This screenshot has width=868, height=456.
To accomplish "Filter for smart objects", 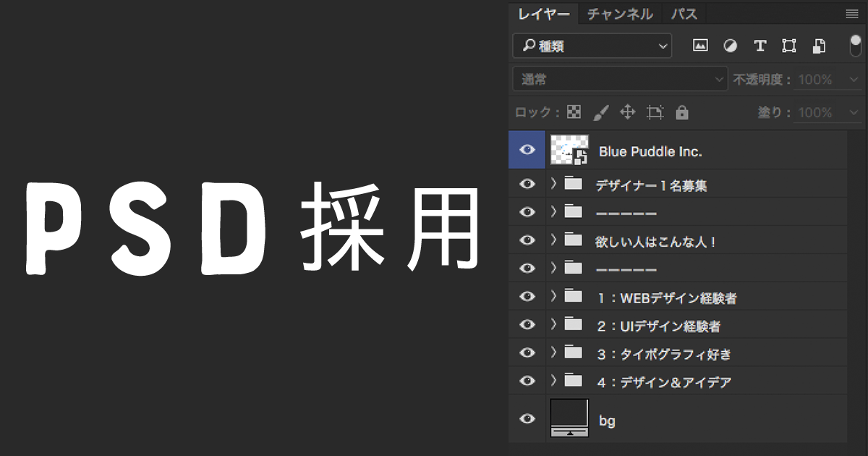I will click(x=818, y=46).
